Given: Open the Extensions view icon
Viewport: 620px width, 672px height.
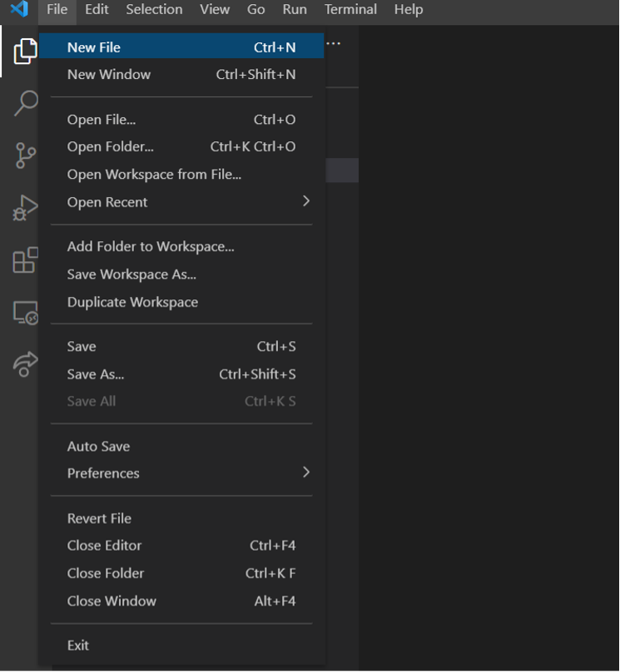Looking at the screenshot, I should pos(25,260).
